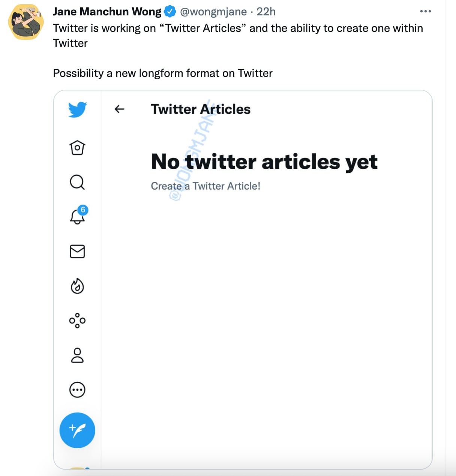This screenshot has height=476, width=456.
Task: Open @wongmjane's profile handle
Action: pos(214,12)
